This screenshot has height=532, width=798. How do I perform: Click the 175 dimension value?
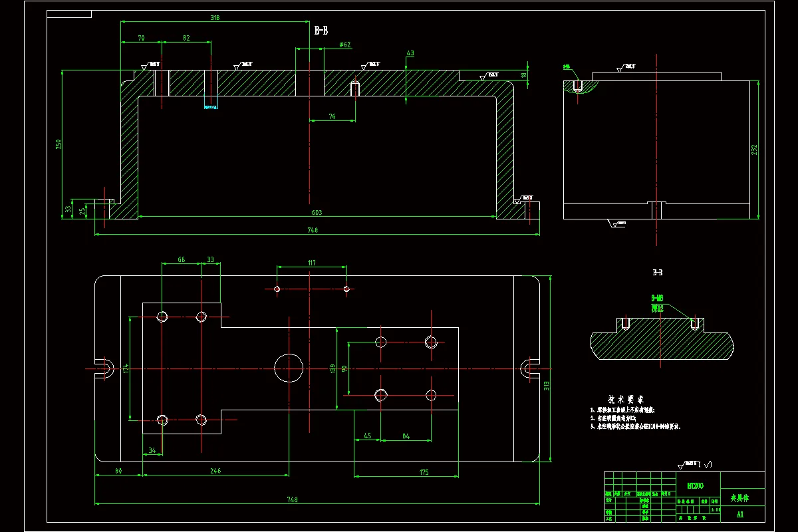pos(424,473)
